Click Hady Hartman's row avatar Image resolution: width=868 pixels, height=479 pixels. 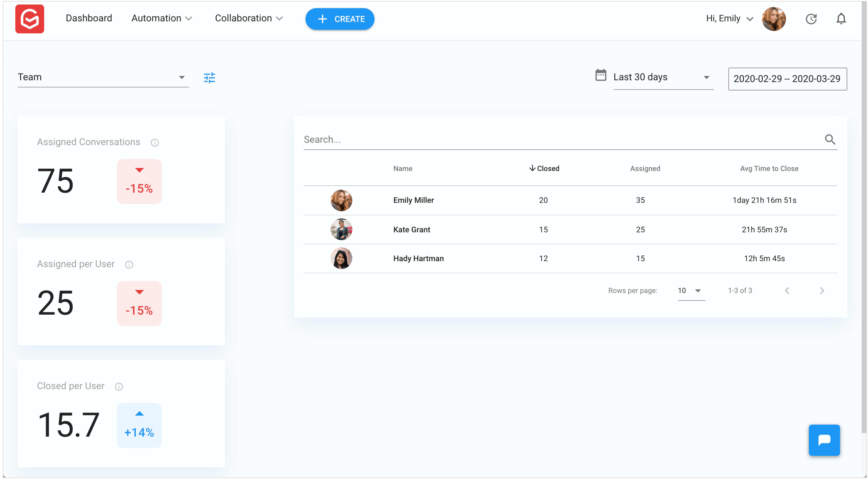click(x=341, y=259)
